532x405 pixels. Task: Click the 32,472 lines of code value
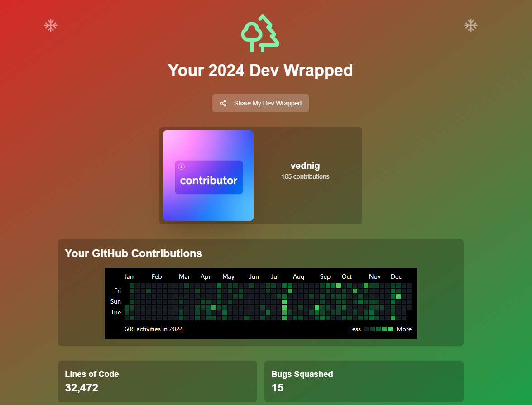[x=81, y=388]
